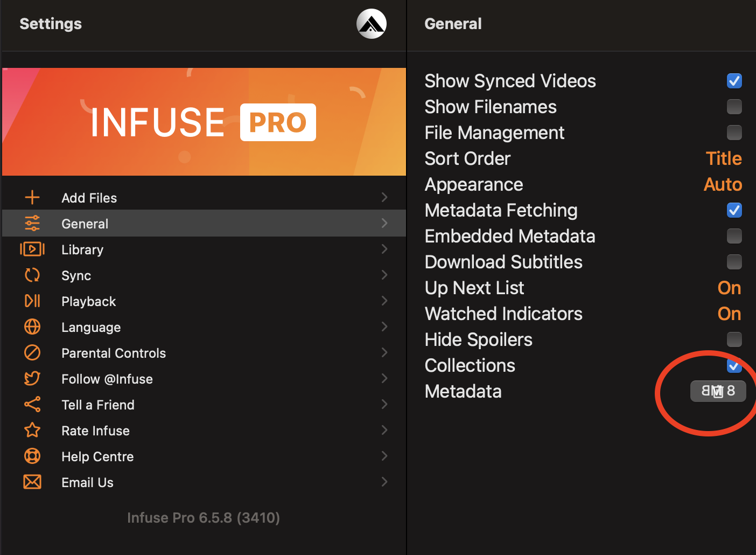Click the plus icon beside Add Files
Image resolution: width=756 pixels, height=555 pixels.
(32, 197)
